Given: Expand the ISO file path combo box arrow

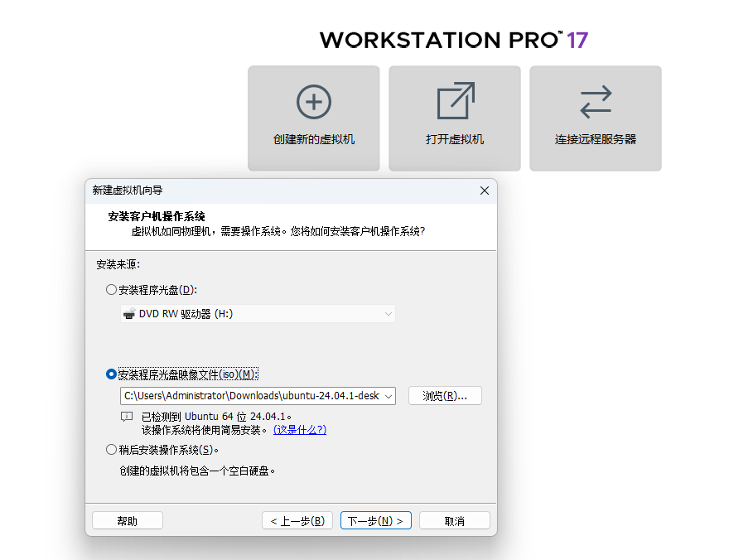Looking at the screenshot, I should (x=389, y=396).
